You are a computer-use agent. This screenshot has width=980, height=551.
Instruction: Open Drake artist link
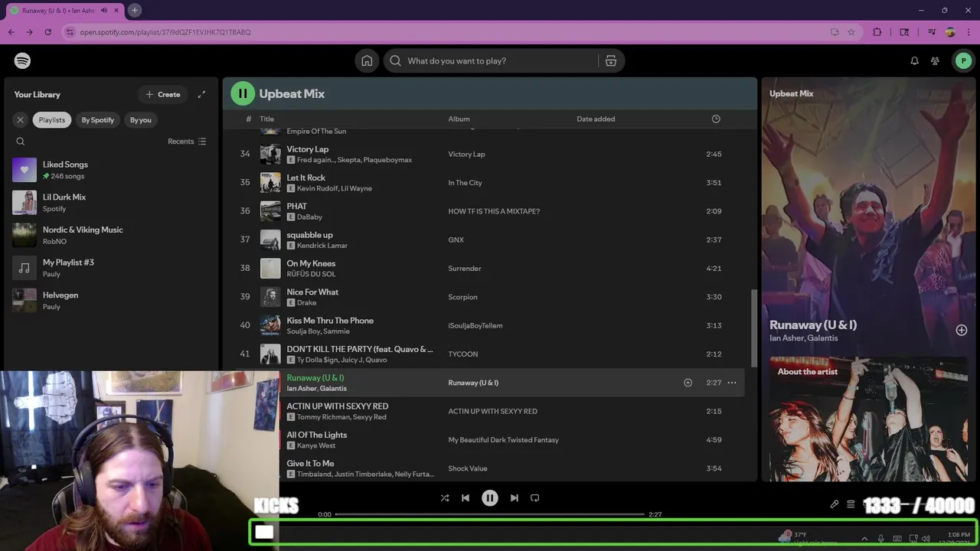click(306, 302)
